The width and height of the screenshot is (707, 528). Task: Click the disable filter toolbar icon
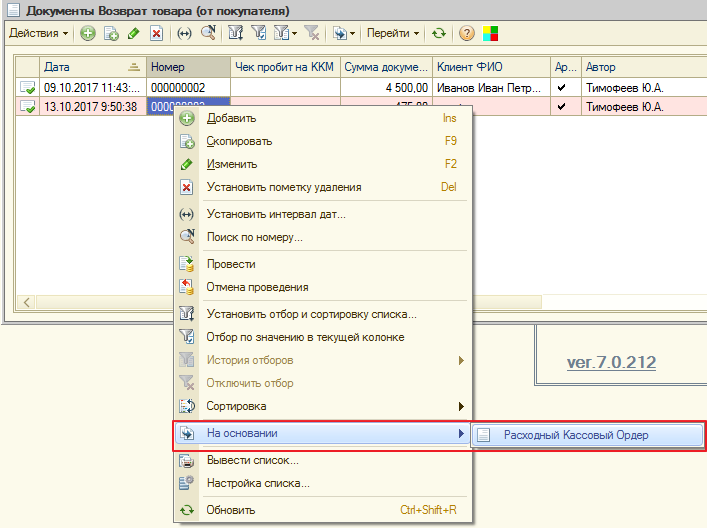(x=312, y=33)
